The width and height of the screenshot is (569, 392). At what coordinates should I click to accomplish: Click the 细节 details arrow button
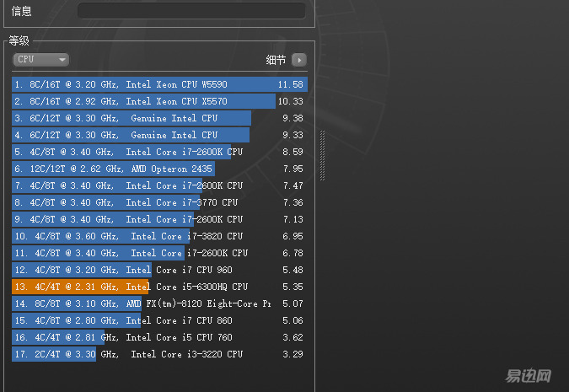click(x=299, y=60)
